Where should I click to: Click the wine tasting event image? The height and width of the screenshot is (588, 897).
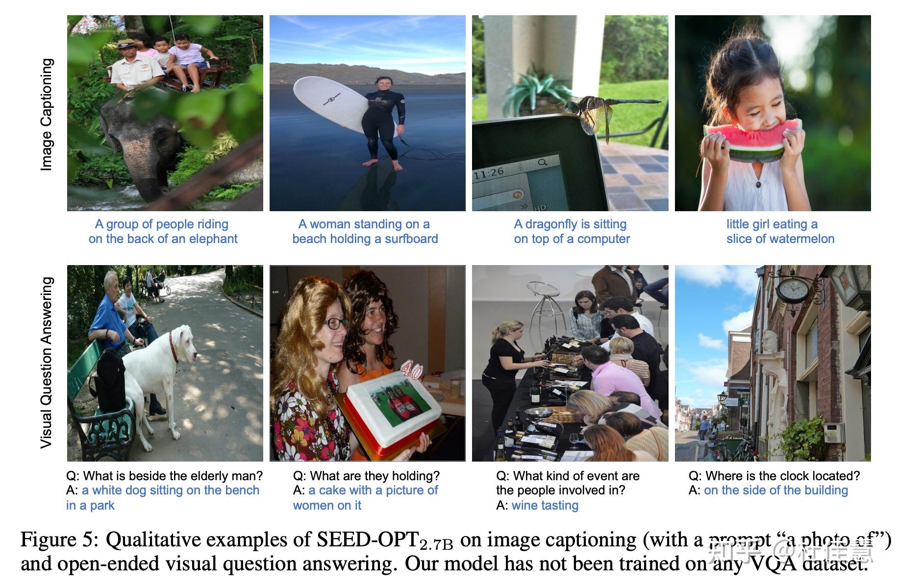click(570, 363)
